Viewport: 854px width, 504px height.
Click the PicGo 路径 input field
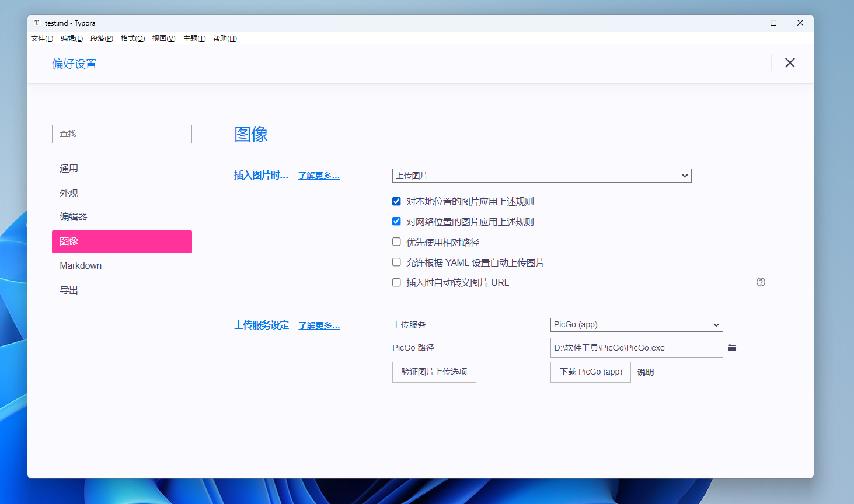[x=637, y=348]
